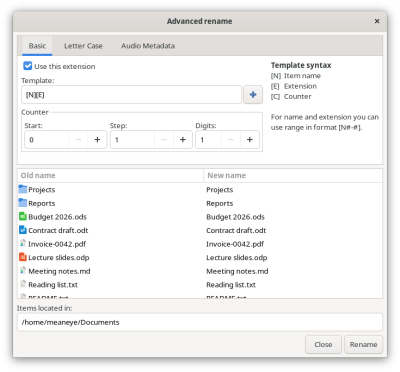
Task: Sort by the New name column header
Action: pos(293,175)
